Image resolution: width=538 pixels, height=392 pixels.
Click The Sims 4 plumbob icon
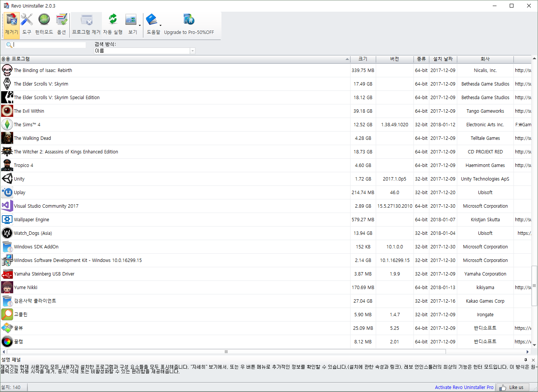coord(7,124)
